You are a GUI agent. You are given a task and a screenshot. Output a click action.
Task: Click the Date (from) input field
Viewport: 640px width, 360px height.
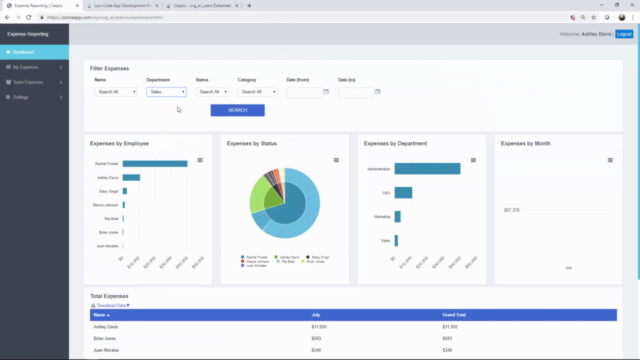click(304, 92)
